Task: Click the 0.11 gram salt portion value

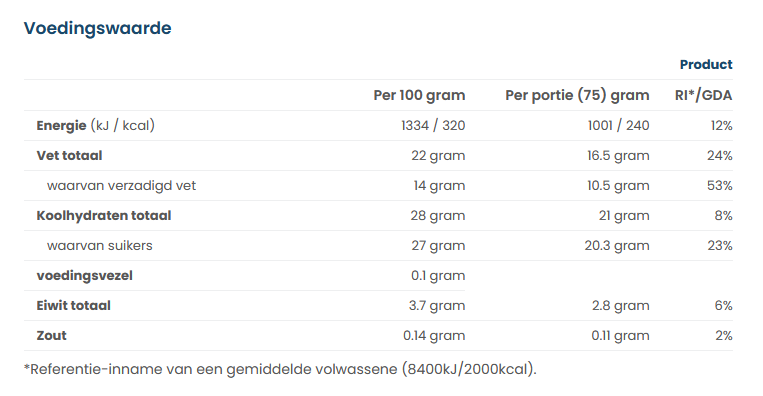Action: pos(620,336)
